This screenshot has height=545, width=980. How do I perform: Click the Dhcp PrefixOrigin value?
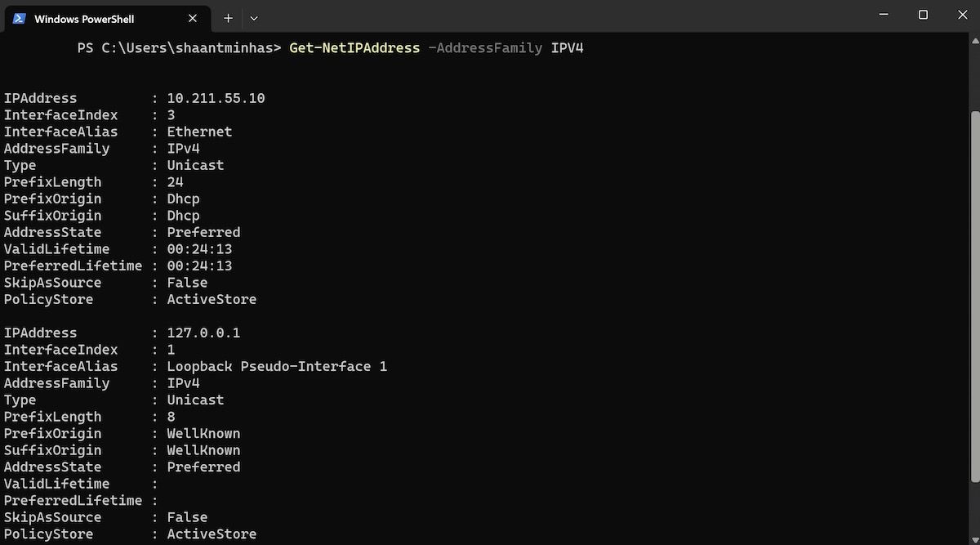183,199
